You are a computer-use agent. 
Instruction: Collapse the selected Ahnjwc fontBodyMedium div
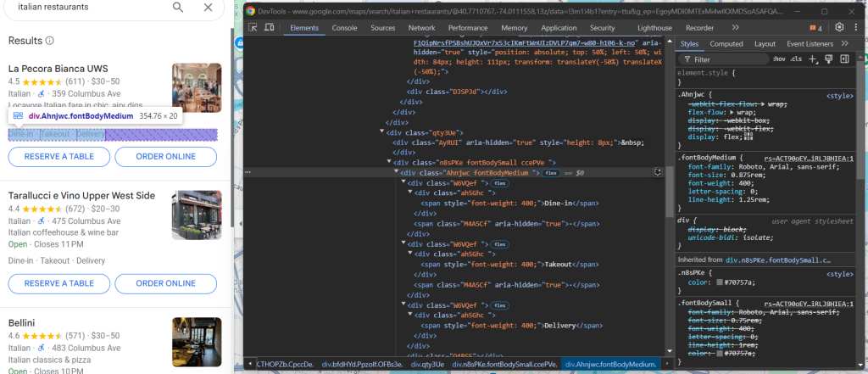397,172
